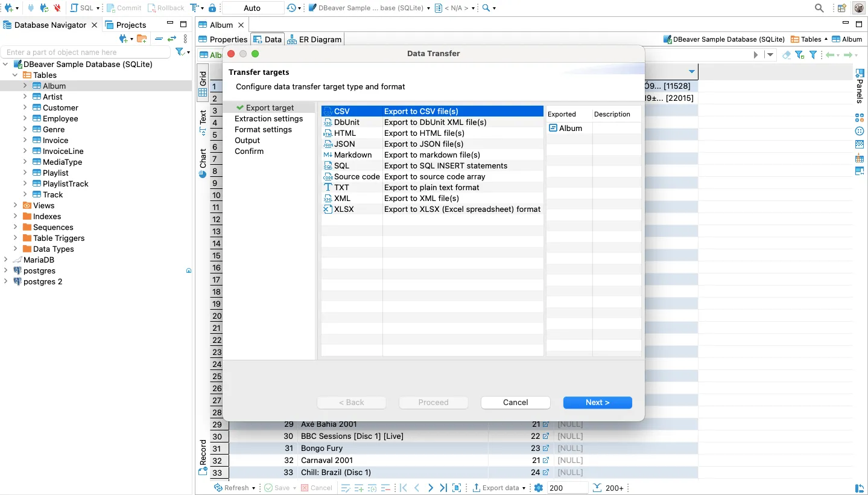Open the Projects tab
This screenshot has height=495, width=868.
125,25
